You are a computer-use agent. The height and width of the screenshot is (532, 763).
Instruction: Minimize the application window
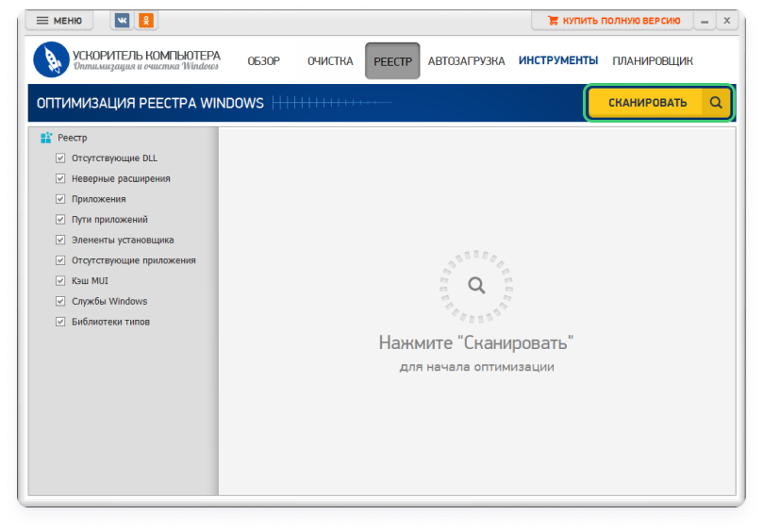(x=705, y=21)
